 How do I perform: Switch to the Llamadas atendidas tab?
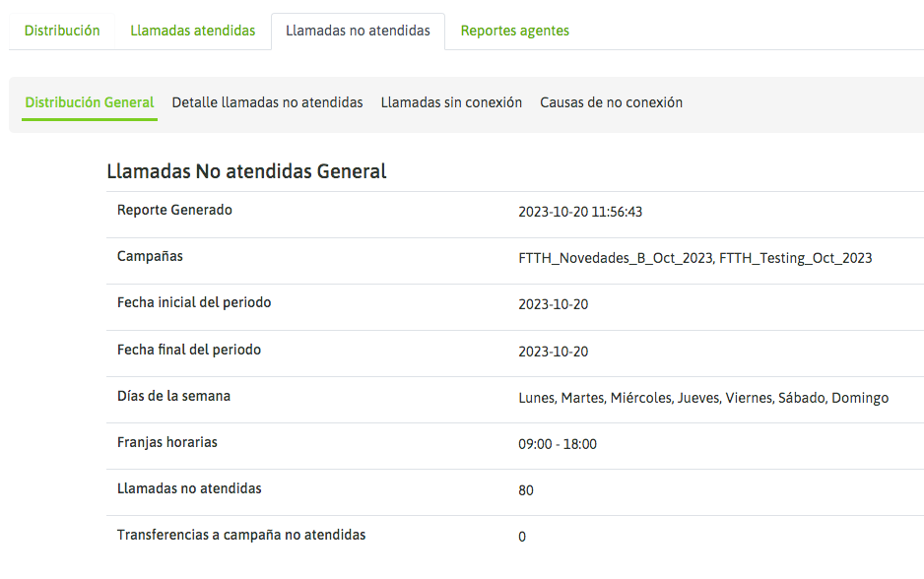(192, 31)
